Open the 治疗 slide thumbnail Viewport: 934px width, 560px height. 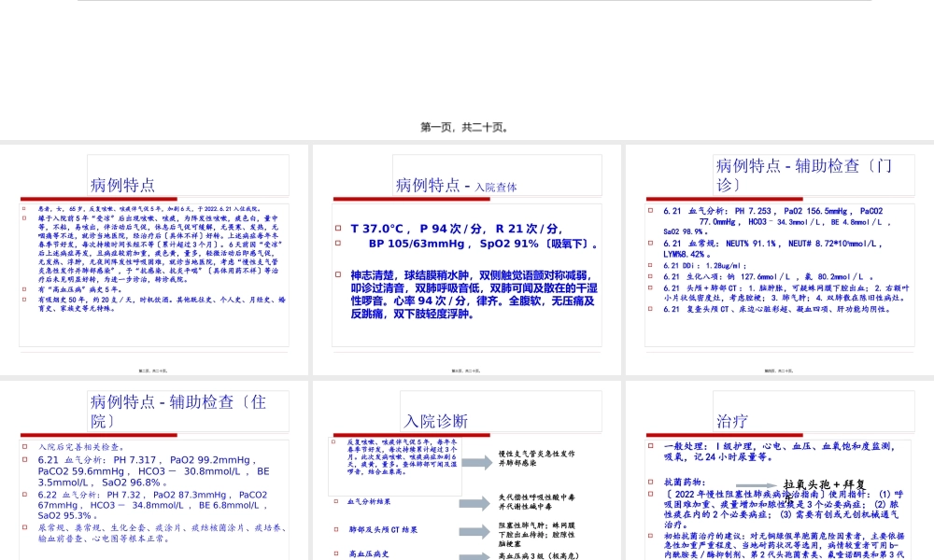[x=780, y=470]
